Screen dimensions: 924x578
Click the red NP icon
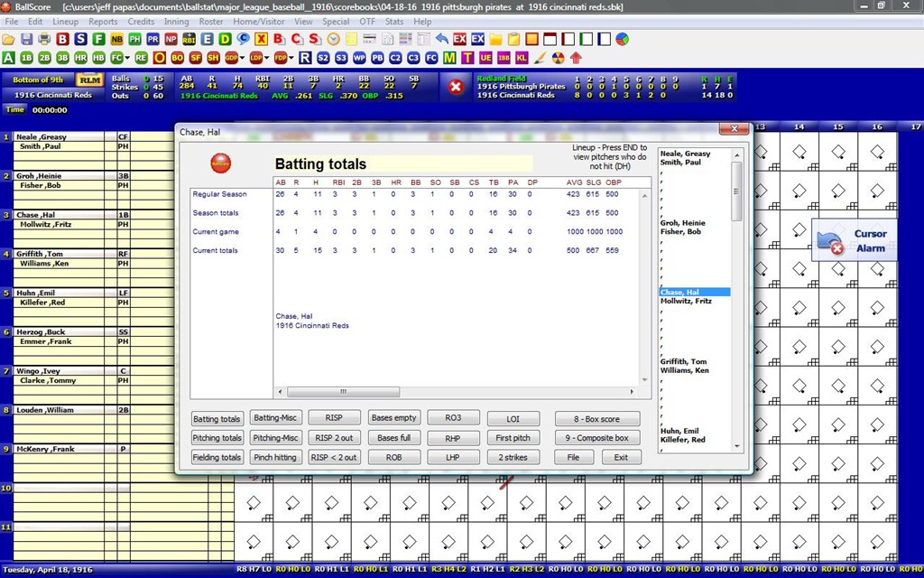(171, 40)
